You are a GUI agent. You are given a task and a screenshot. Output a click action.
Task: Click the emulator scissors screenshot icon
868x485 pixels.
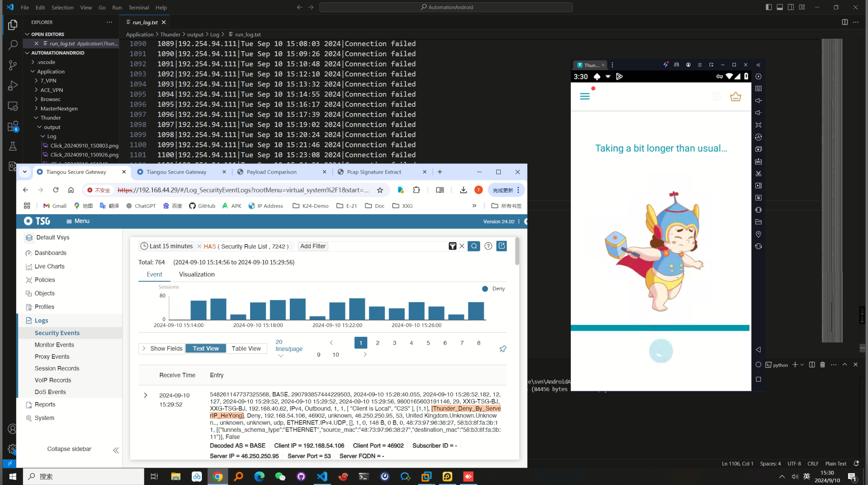point(758,174)
